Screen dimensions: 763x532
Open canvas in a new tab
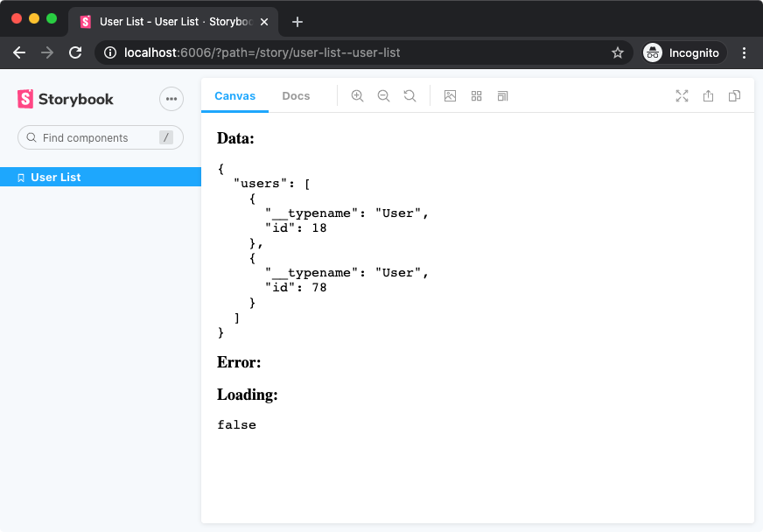tap(708, 96)
